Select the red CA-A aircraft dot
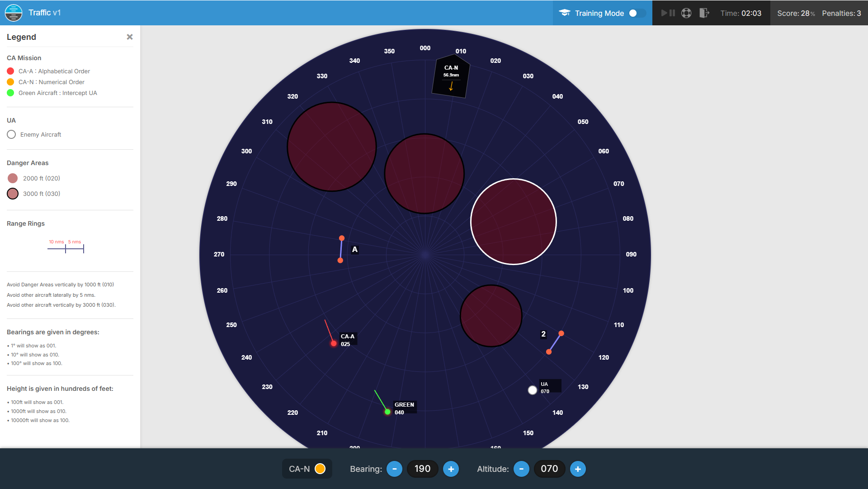The width and height of the screenshot is (868, 489). pos(334,344)
